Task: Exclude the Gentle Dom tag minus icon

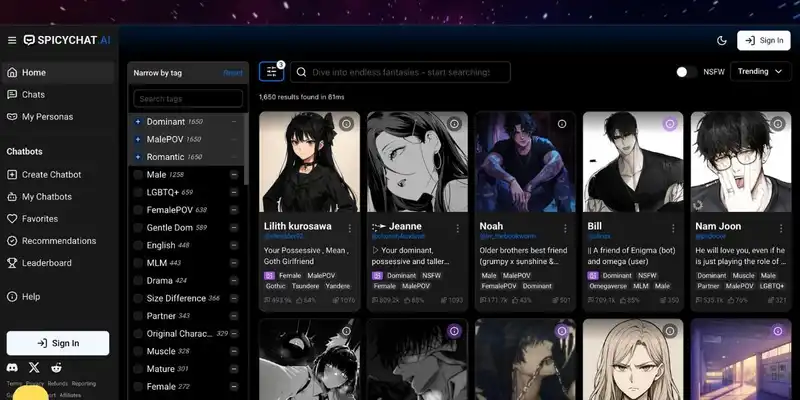Action: tap(234, 228)
